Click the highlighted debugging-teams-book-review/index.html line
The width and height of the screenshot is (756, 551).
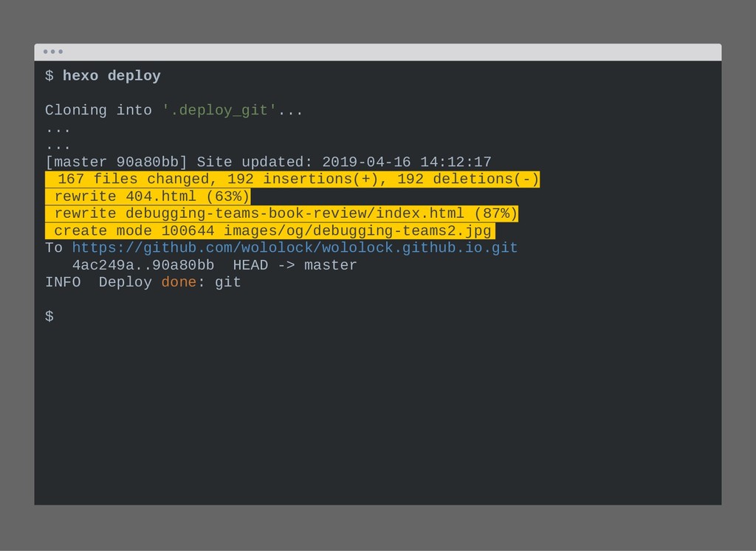[281, 213]
